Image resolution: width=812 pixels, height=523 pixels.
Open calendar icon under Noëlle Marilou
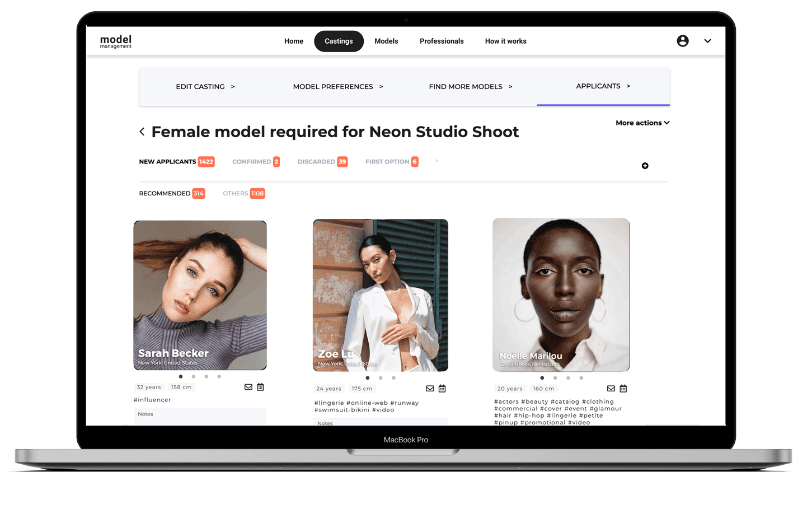[x=623, y=389]
